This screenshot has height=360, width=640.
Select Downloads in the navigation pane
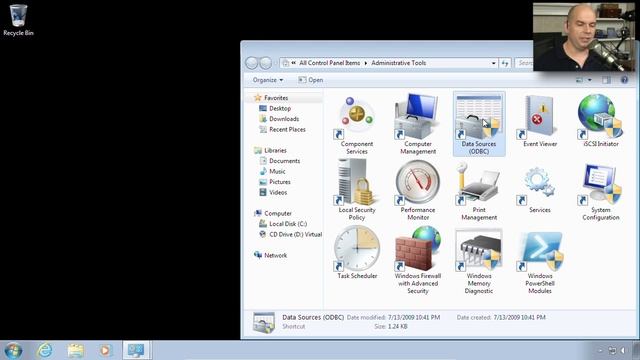tap(284, 119)
